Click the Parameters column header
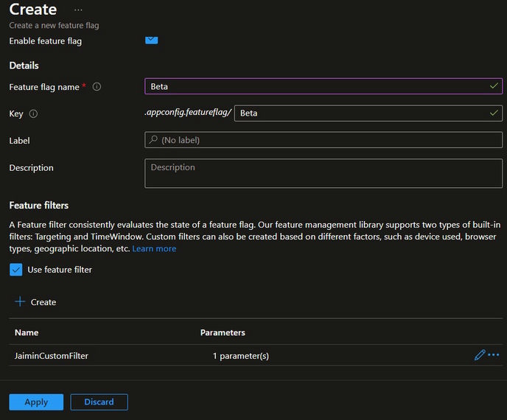This screenshot has height=420, width=507. click(x=223, y=333)
